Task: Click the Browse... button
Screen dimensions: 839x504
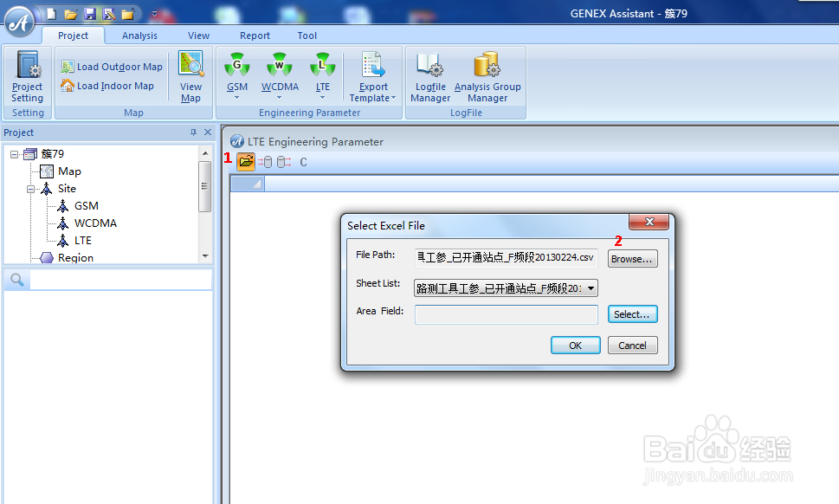Action: (x=632, y=259)
